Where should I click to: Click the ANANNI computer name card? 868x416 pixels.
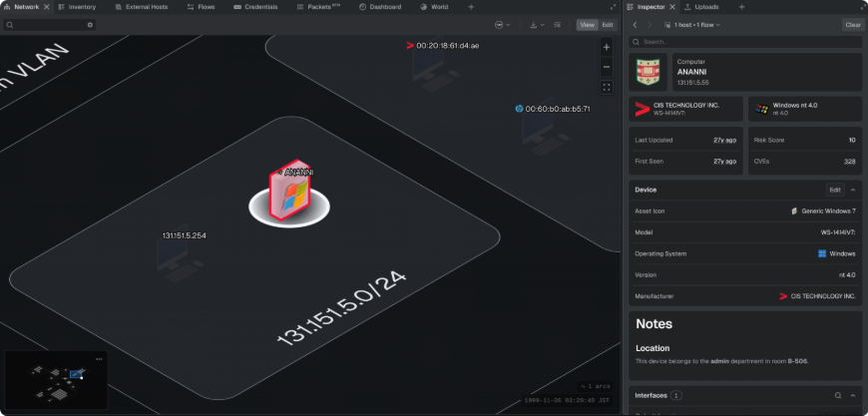click(767, 72)
